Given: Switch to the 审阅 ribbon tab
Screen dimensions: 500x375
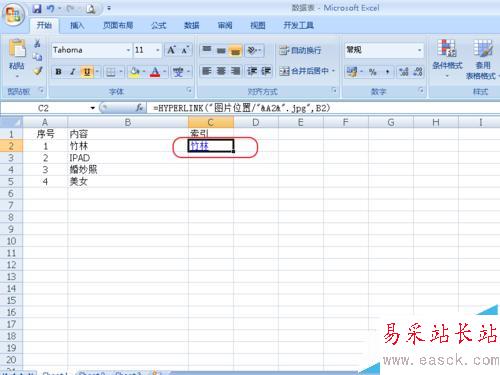Looking at the screenshot, I should tap(225, 25).
